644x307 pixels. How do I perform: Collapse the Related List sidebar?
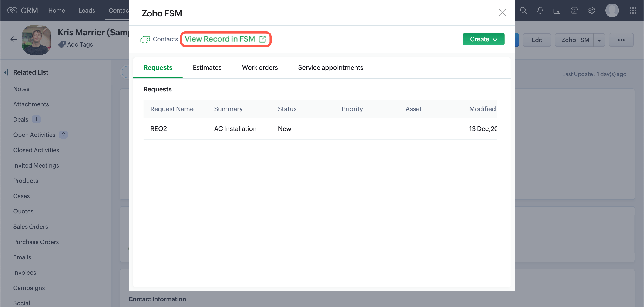coord(6,72)
